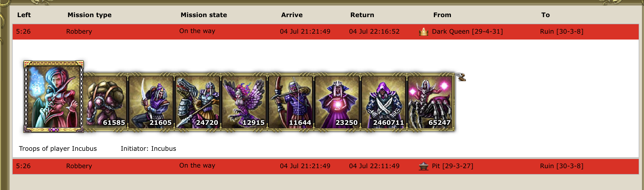
Task: Open Pit [29-3-27] location link
Action: pos(452,166)
